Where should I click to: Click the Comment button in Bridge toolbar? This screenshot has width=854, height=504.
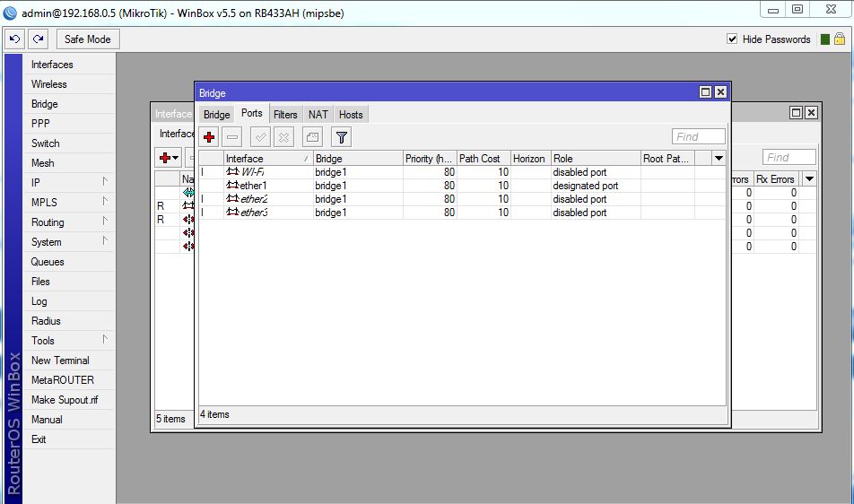tap(311, 137)
